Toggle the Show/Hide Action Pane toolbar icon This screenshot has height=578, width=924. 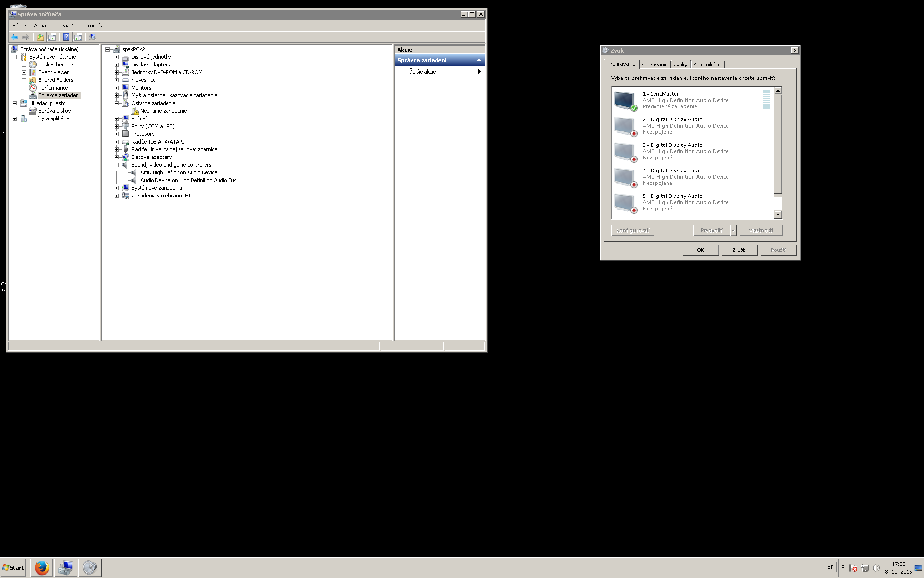coord(78,37)
